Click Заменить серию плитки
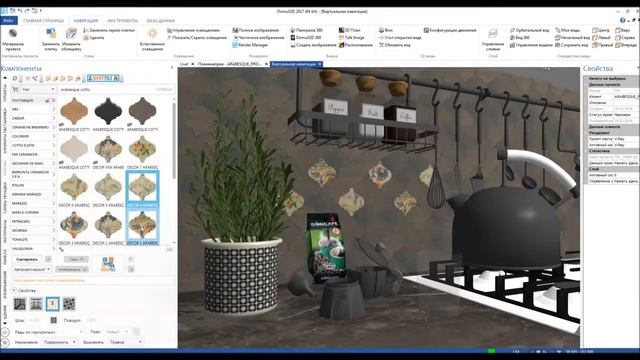The image size is (640, 360). coord(109,30)
